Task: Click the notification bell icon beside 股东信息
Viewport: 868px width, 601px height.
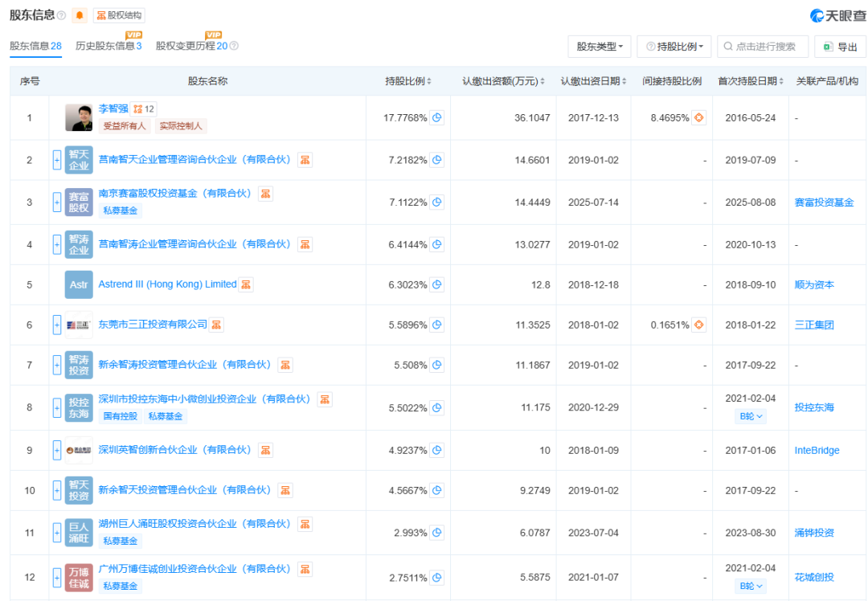Action: coord(79,15)
